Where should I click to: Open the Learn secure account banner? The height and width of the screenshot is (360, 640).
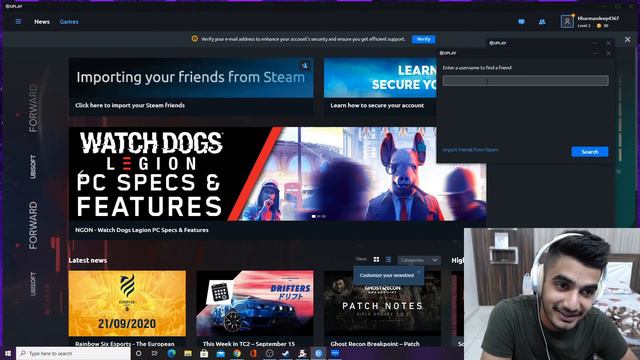[x=380, y=78]
